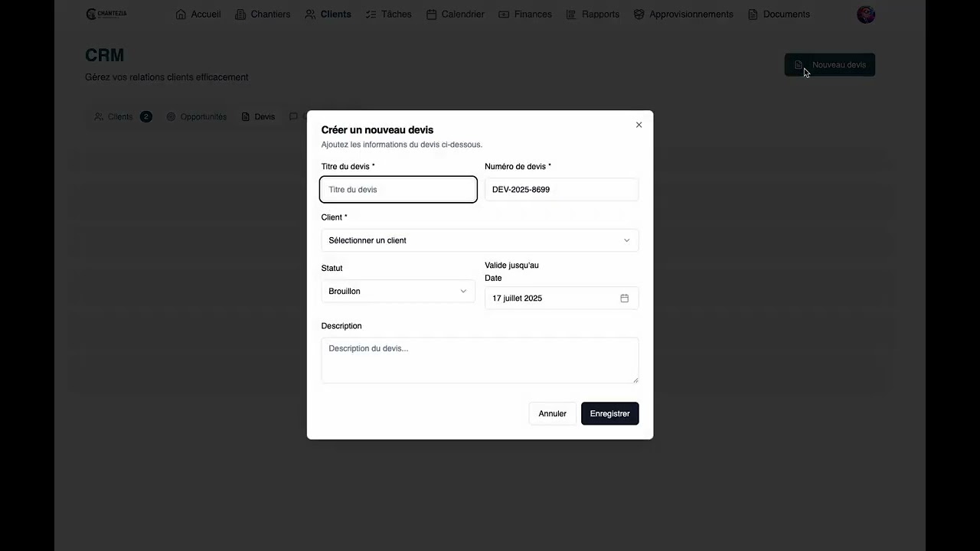Image resolution: width=980 pixels, height=551 pixels.
Task: Open the Statut Brouillon dropdown
Action: tap(398, 291)
